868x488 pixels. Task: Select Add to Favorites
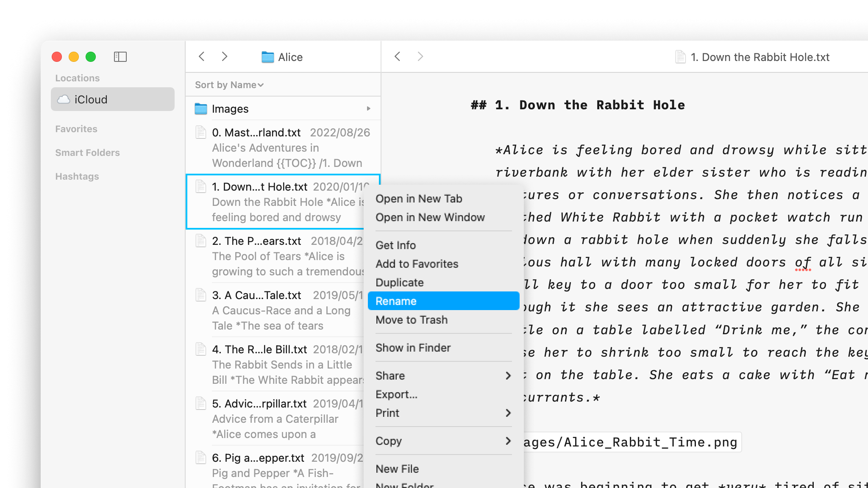tap(444, 264)
